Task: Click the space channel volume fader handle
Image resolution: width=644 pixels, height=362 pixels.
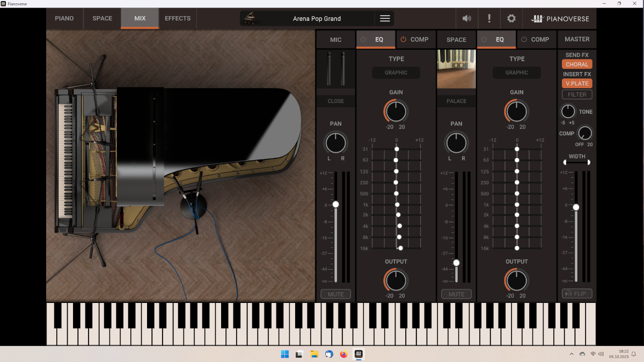Action: pos(456,263)
